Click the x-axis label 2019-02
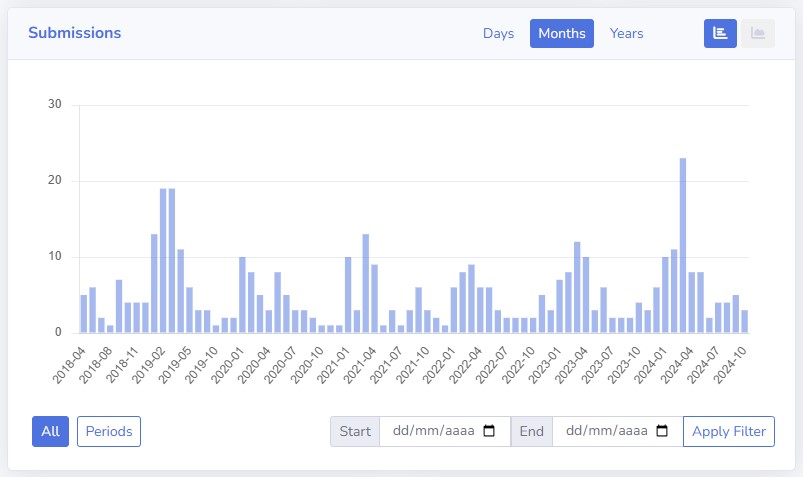This screenshot has width=803, height=477. coord(149,365)
